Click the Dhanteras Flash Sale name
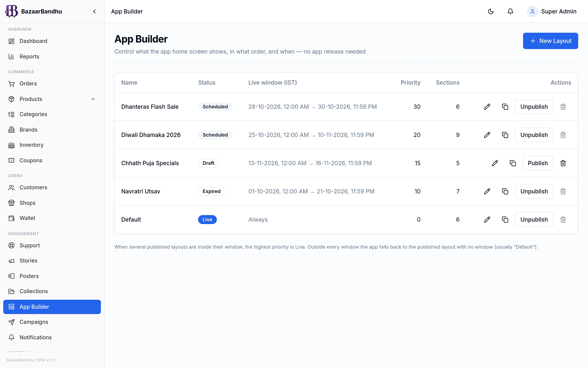This screenshot has width=588, height=368. click(x=150, y=107)
